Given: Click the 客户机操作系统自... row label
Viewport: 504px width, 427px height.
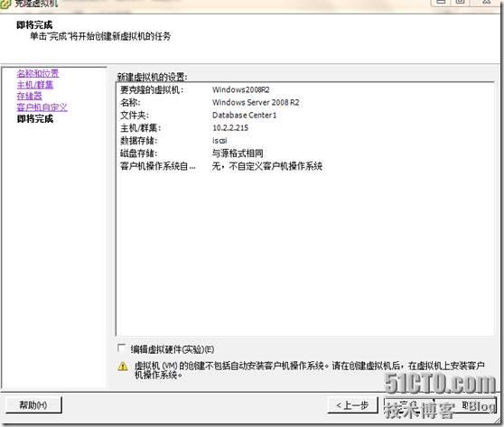Looking at the screenshot, I should tap(157, 166).
